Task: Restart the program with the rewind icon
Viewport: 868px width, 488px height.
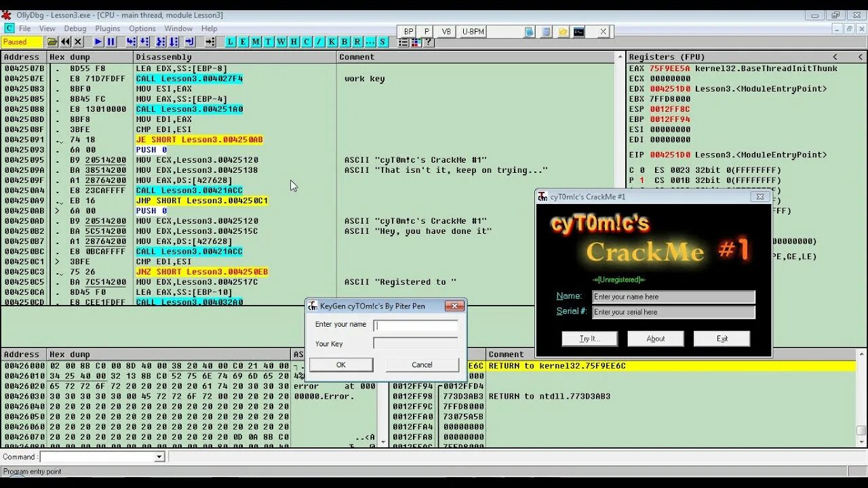Action: (x=65, y=42)
